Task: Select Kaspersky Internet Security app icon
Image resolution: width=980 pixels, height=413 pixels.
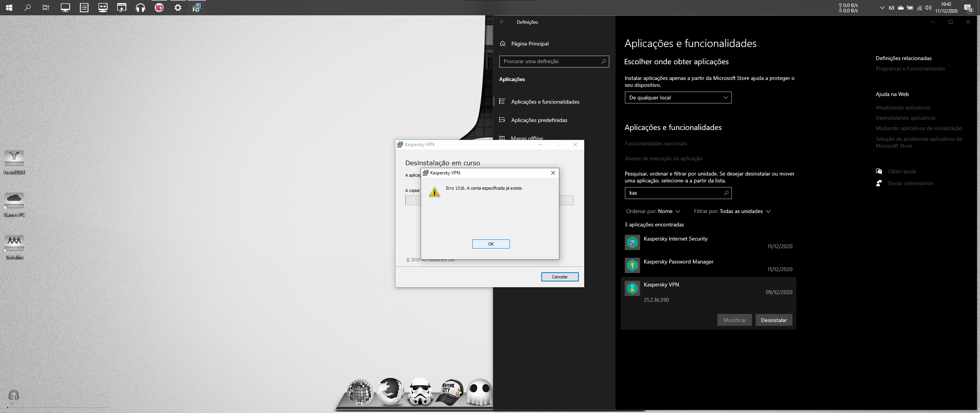Action: (632, 242)
